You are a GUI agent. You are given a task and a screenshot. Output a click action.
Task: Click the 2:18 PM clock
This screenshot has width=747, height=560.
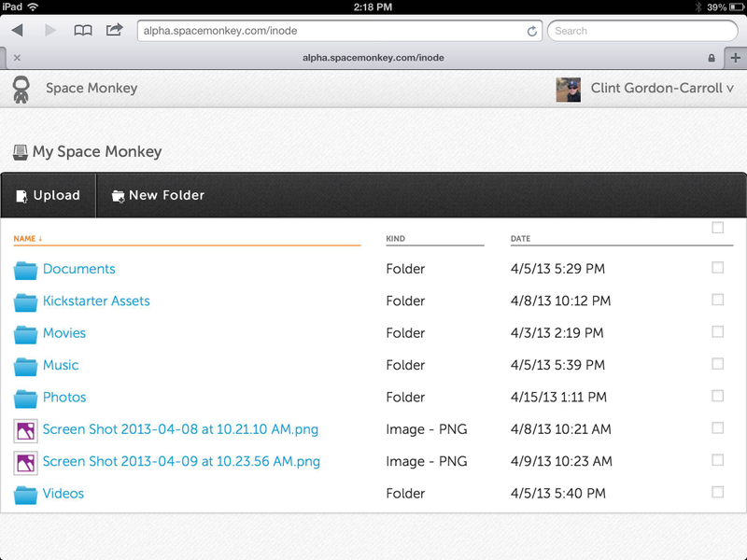click(x=373, y=7)
